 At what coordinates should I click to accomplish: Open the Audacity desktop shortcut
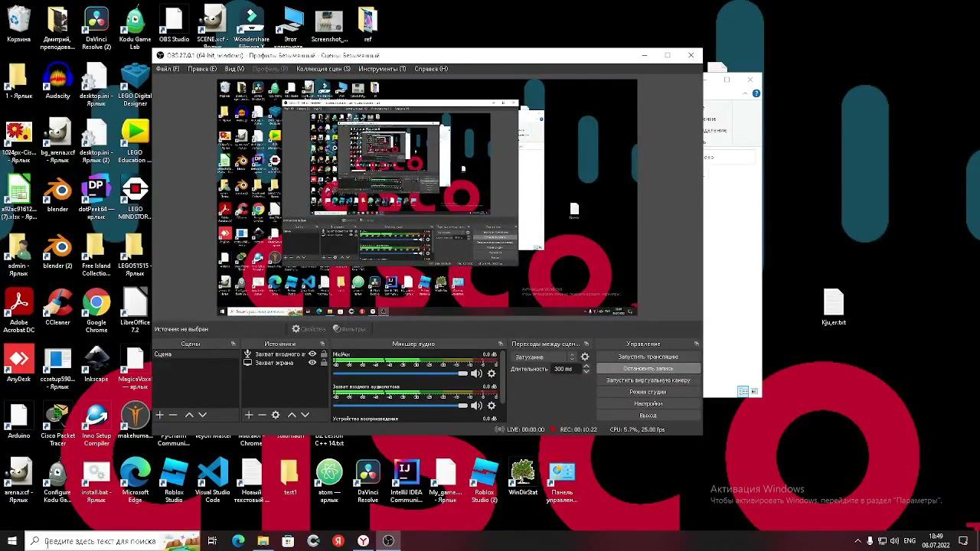click(57, 80)
